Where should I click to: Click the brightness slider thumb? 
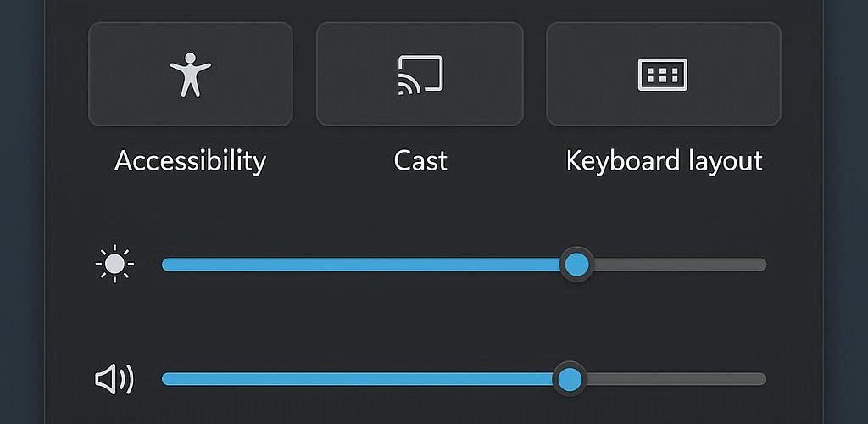[x=576, y=265]
